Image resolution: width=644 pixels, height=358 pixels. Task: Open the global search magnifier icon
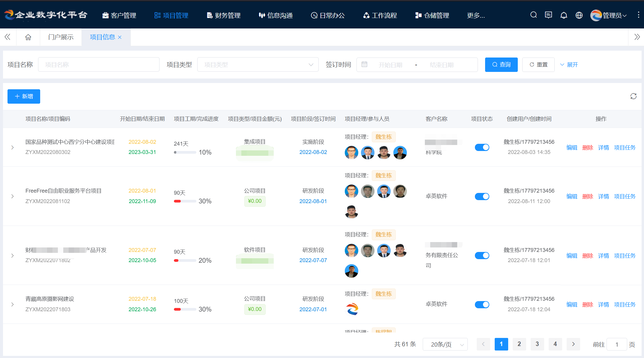[533, 15]
